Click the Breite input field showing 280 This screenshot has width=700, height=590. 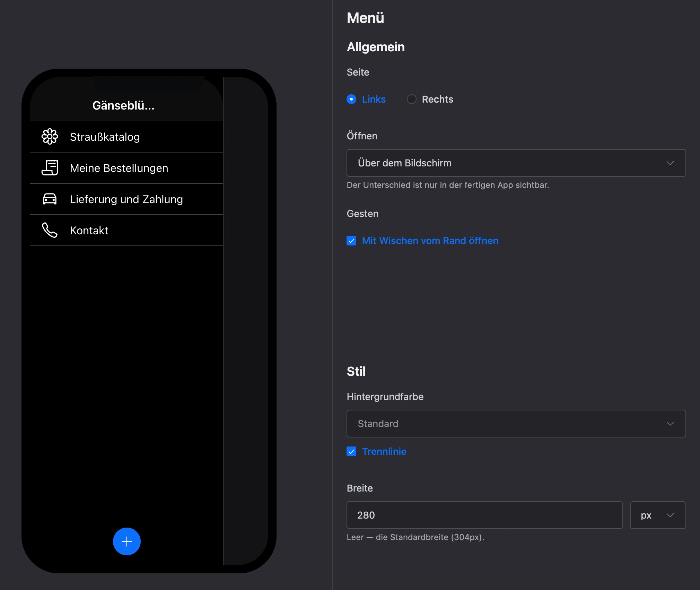(x=485, y=515)
